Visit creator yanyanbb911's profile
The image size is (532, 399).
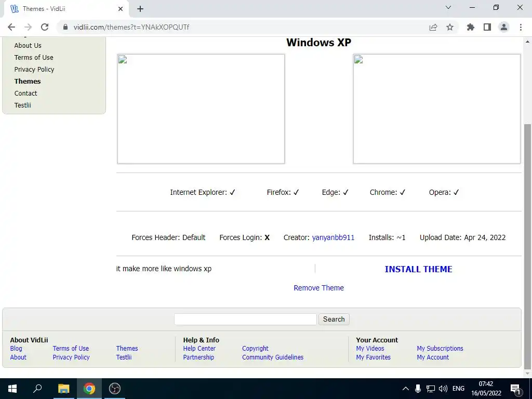[x=333, y=237]
